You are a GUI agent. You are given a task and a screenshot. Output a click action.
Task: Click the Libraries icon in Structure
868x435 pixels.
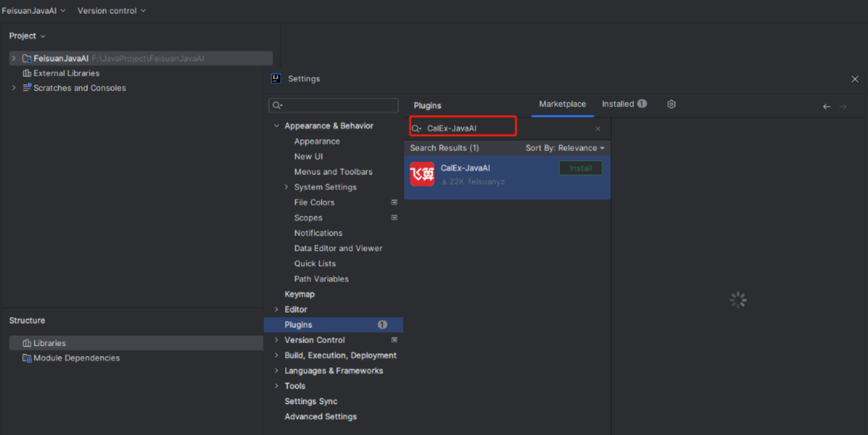pos(26,343)
